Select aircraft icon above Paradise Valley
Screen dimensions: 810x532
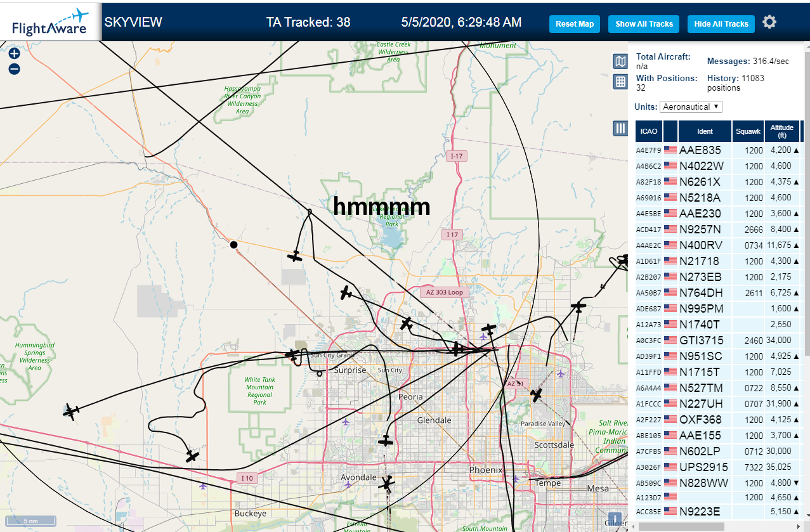pyautogui.click(x=537, y=395)
